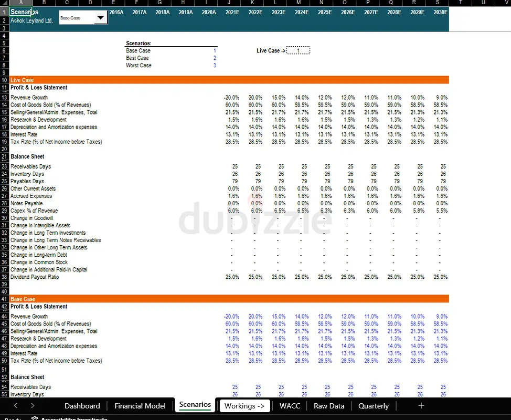Screen dimensions: 511x420
Task: Switch to the Financial Model sheet tab
Action: [140, 405]
